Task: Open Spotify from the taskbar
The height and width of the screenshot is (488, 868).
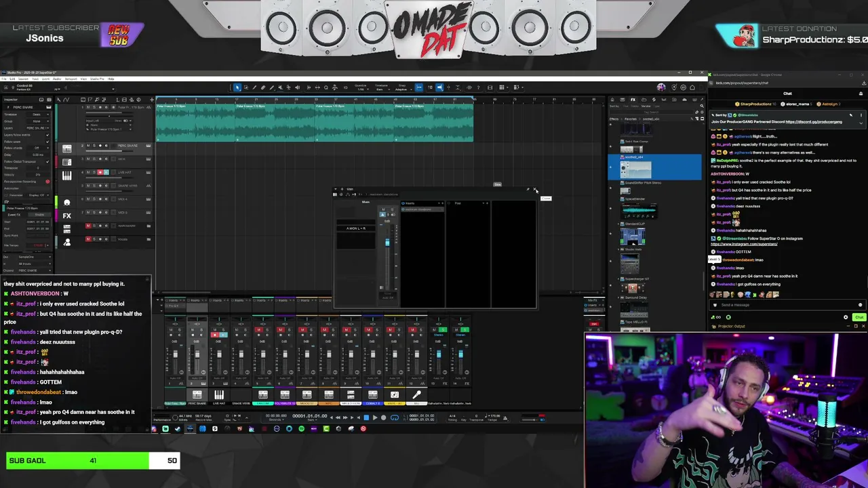Action: tap(302, 428)
